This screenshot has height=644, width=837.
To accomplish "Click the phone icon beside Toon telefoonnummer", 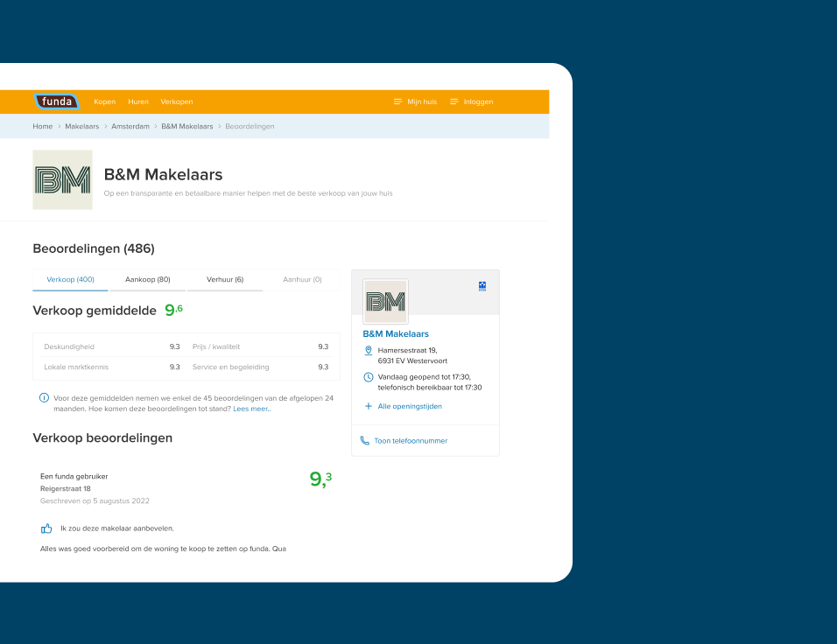I will click(x=364, y=441).
